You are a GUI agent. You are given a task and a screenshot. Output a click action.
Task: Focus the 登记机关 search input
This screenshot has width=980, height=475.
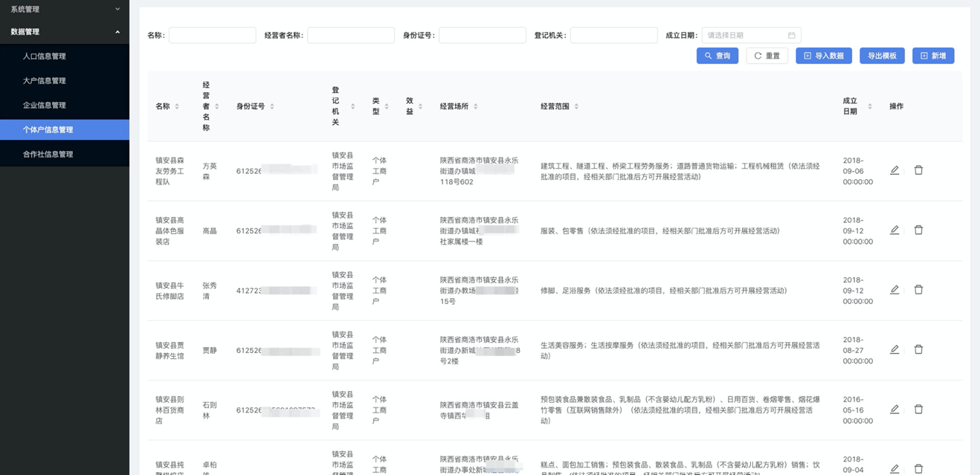pyautogui.click(x=613, y=35)
